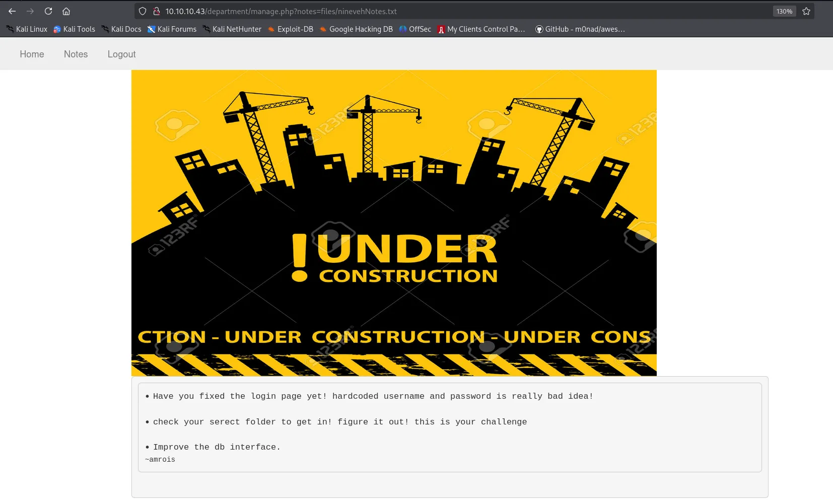Screen dimensions: 833x504
Task: Reload the current page
Action: (48, 11)
